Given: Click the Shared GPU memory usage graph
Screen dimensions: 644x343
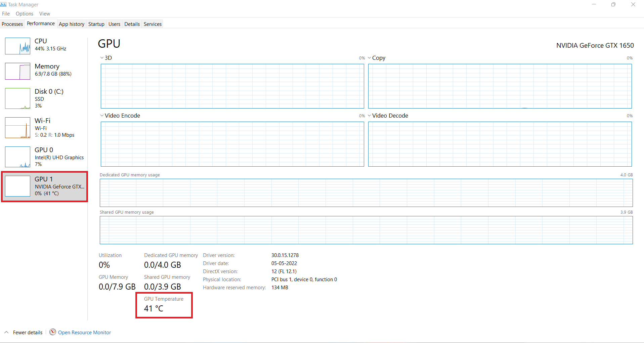Looking at the screenshot, I should [x=366, y=230].
